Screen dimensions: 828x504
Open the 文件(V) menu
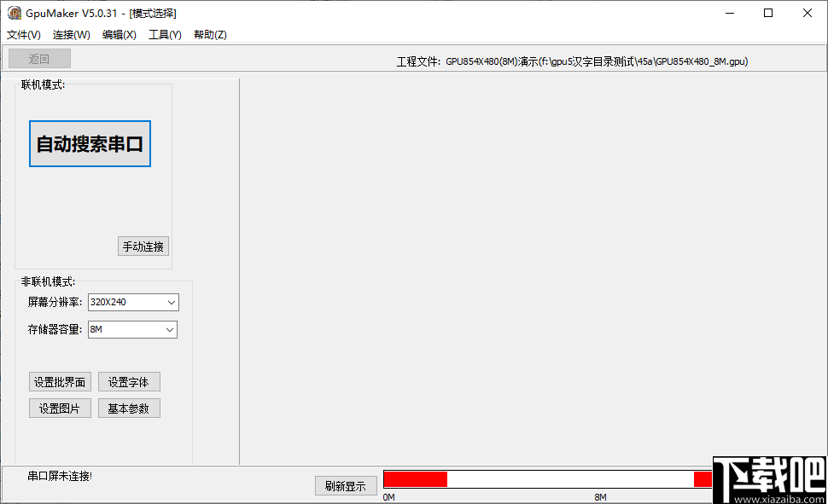coord(22,35)
